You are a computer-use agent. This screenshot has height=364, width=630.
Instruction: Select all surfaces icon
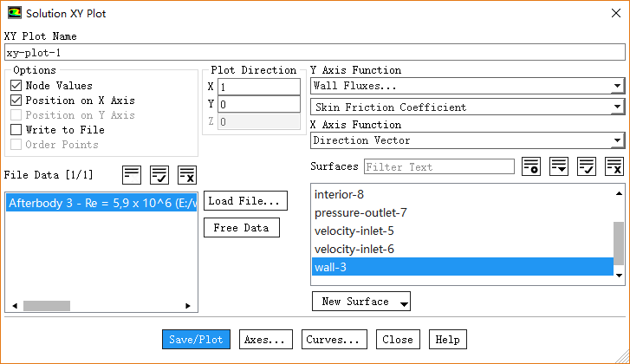pyautogui.click(x=587, y=166)
